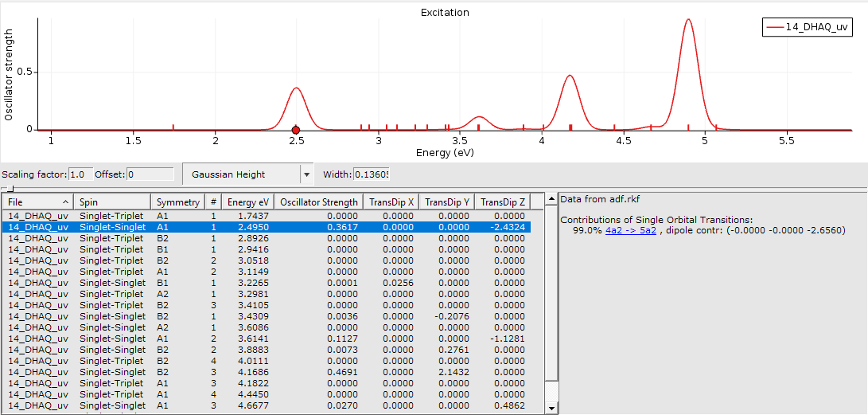Viewport: 868px width, 415px height.
Task: Select the row with energy 3.2981
Action: [267, 294]
